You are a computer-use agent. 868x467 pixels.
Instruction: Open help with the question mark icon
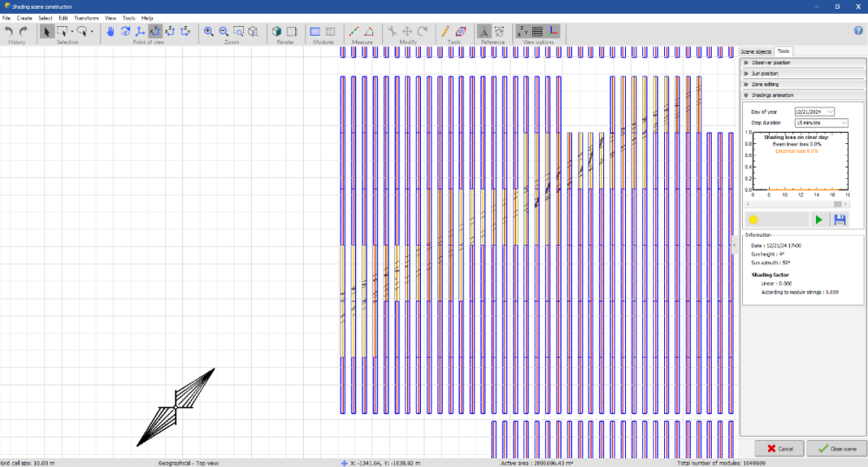[x=858, y=31]
